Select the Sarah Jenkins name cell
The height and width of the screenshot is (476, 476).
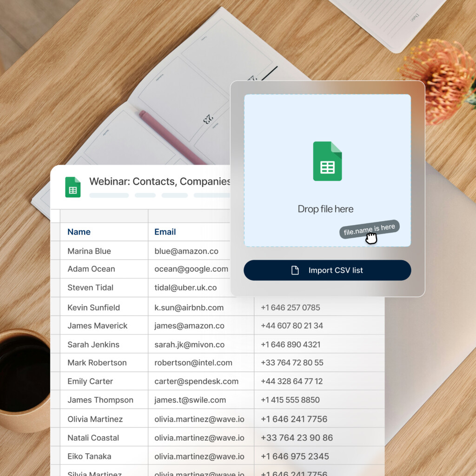[x=93, y=344]
